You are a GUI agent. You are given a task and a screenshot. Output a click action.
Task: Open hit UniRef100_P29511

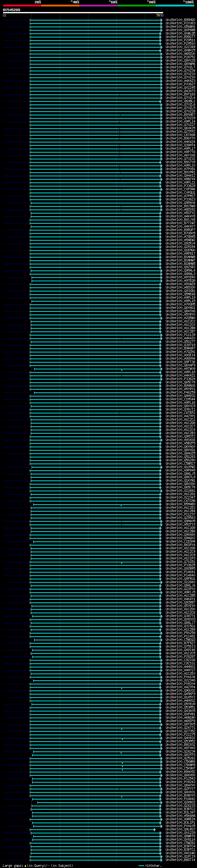pyautogui.click(x=180, y=40)
